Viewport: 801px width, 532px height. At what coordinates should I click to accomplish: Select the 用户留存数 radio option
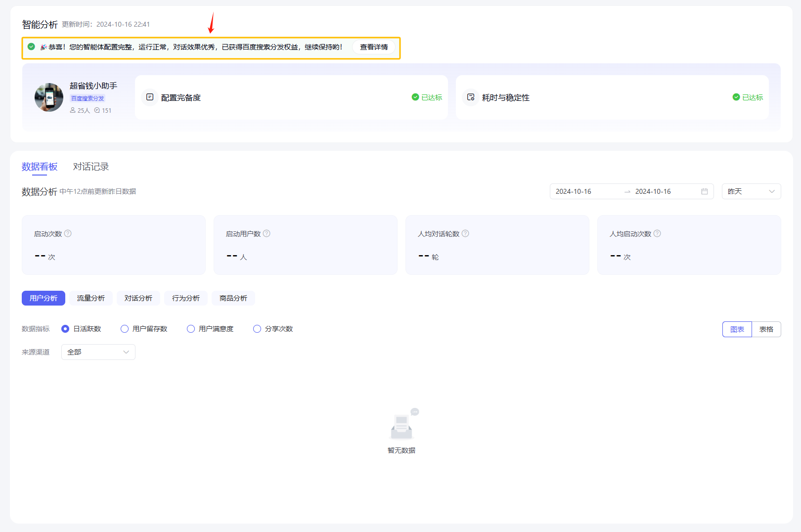pos(125,329)
